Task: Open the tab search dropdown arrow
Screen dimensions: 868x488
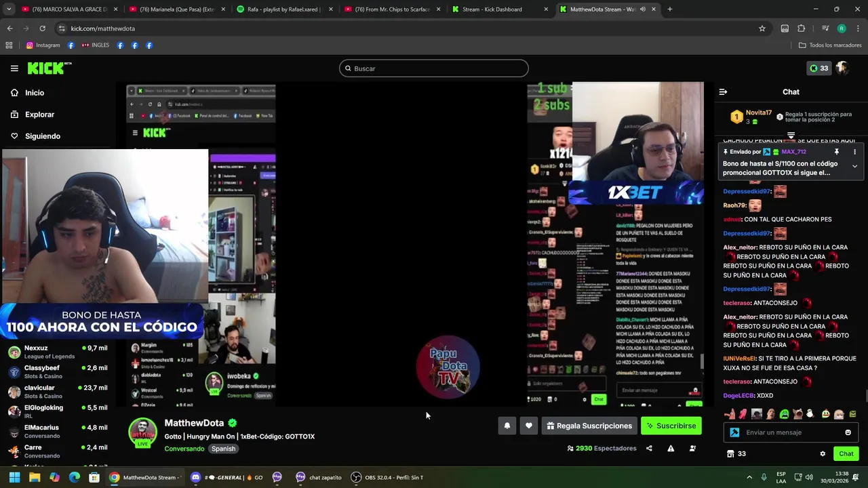Action: point(9,9)
